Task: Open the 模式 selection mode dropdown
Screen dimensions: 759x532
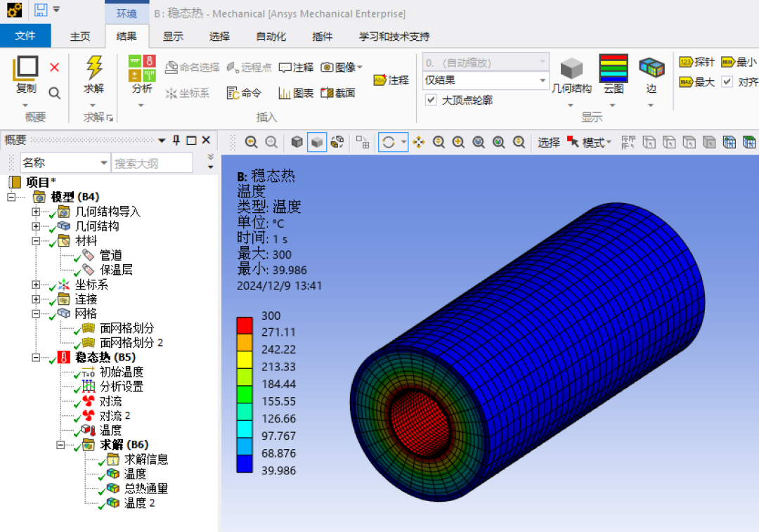Action: click(609, 143)
